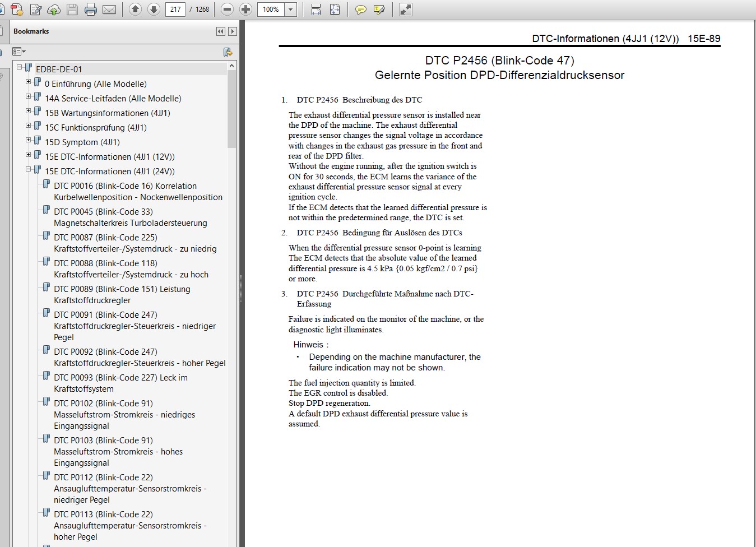Open bookmark DTC P0093 Leck im Kraftstoffsystem
Viewport: 756px width, 547px height.
click(120, 383)
